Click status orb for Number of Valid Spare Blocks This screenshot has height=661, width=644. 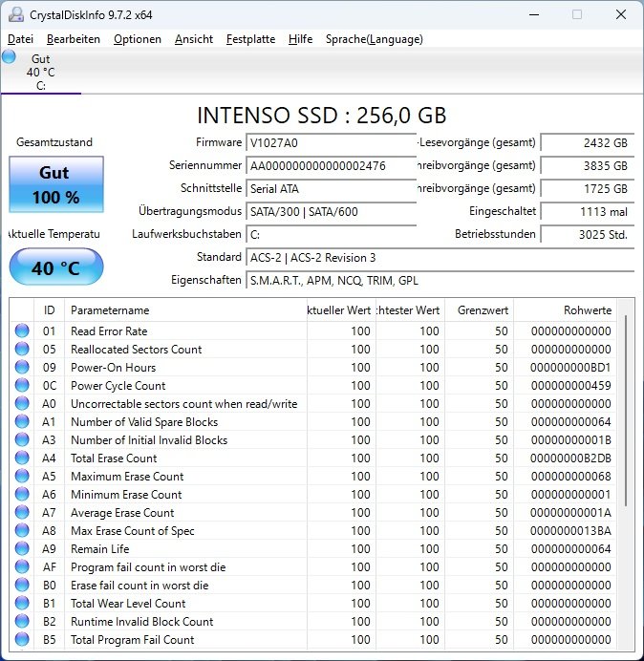pyautogui.click(x=22, y=421)
